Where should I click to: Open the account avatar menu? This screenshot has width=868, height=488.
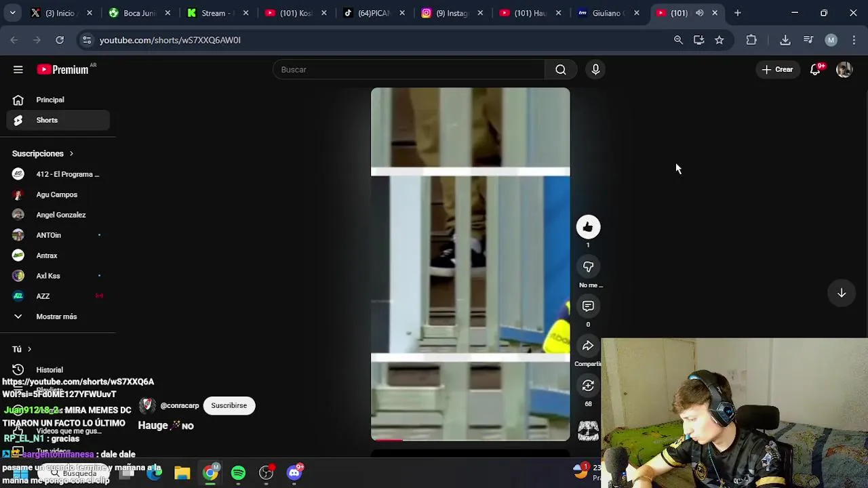[844, 69]
